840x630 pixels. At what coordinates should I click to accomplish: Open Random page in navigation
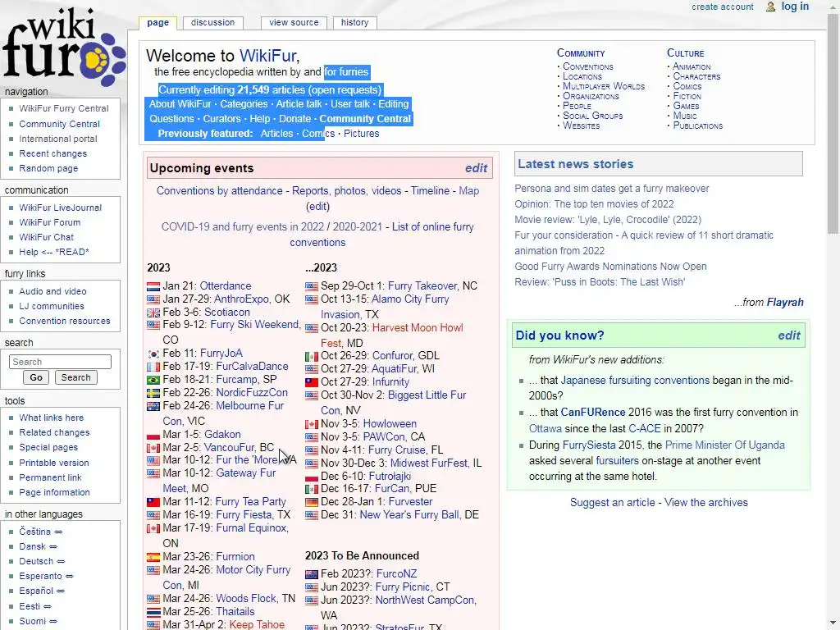48,168
